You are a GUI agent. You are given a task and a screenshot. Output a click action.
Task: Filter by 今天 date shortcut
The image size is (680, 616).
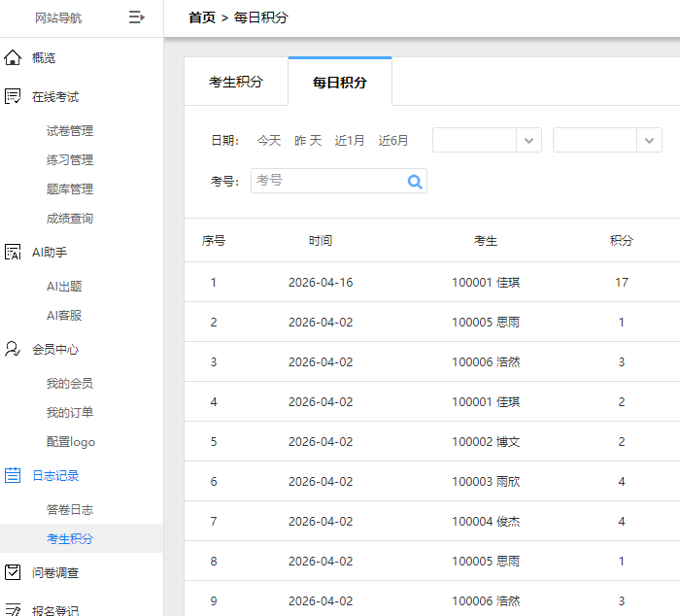[x=269, y=140]
